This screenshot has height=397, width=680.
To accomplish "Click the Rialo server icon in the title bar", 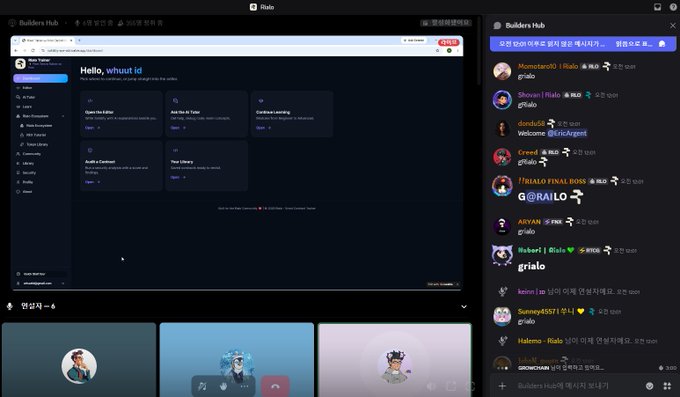I will click(253, 7).
